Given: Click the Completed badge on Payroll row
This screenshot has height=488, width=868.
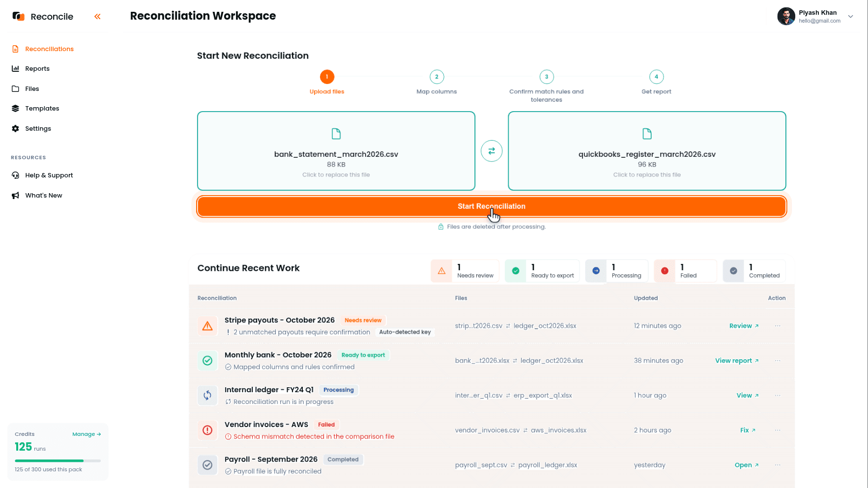Looking at the screenshot, I should (x=343, y=459).
